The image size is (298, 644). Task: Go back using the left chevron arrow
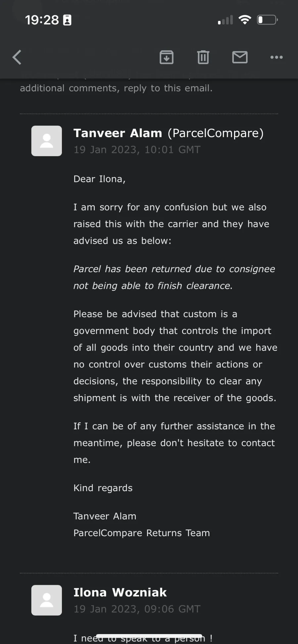[17, 57]
